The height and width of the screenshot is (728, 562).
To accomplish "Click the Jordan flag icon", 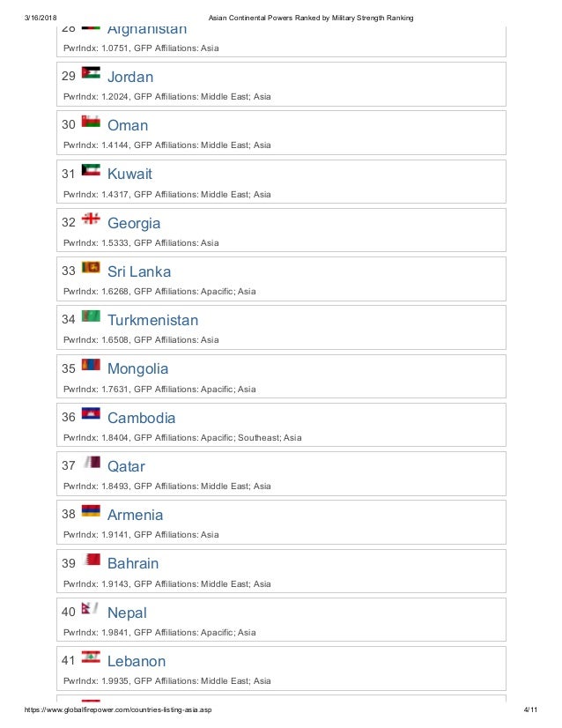I will [91, 73].
